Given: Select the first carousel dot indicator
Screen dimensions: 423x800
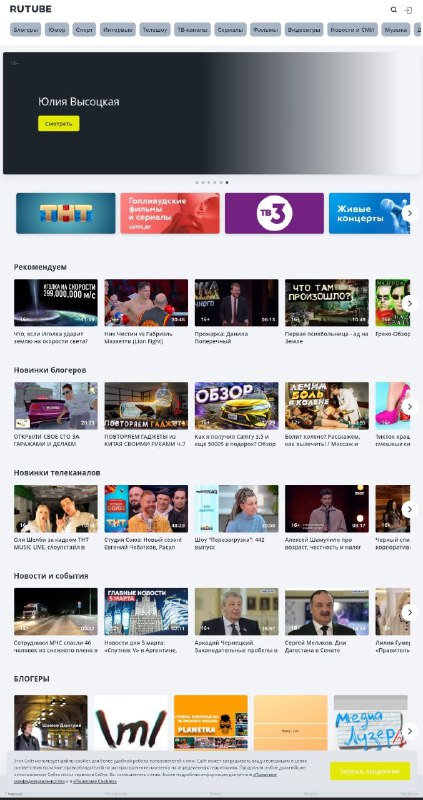Looking at the screenshot, I should 196,182.
